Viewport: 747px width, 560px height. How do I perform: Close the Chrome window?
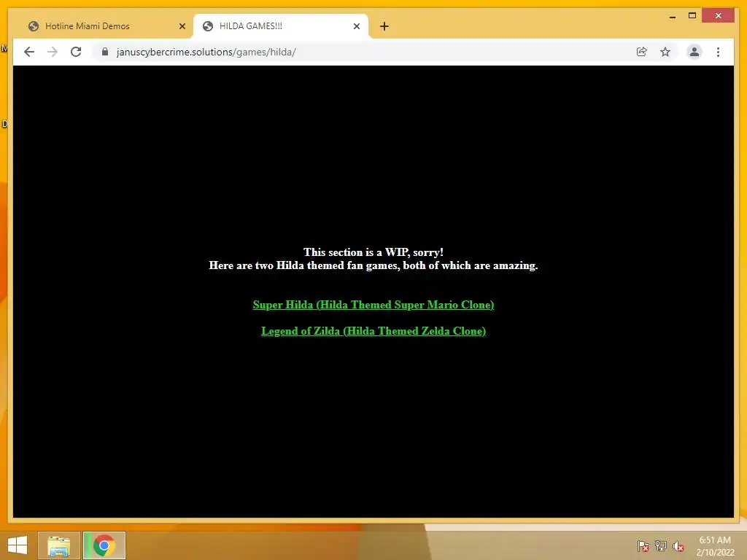pos(719,16)
